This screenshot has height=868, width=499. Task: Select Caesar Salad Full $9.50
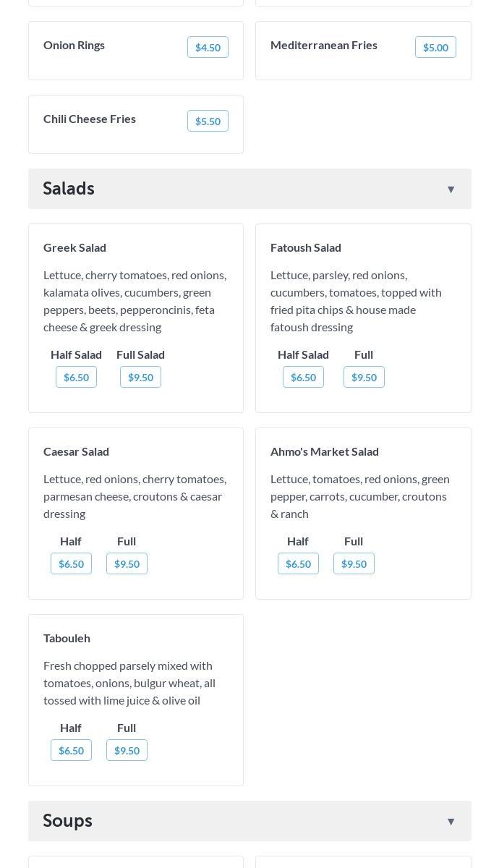pyautogui.click(x=127, y=564)
